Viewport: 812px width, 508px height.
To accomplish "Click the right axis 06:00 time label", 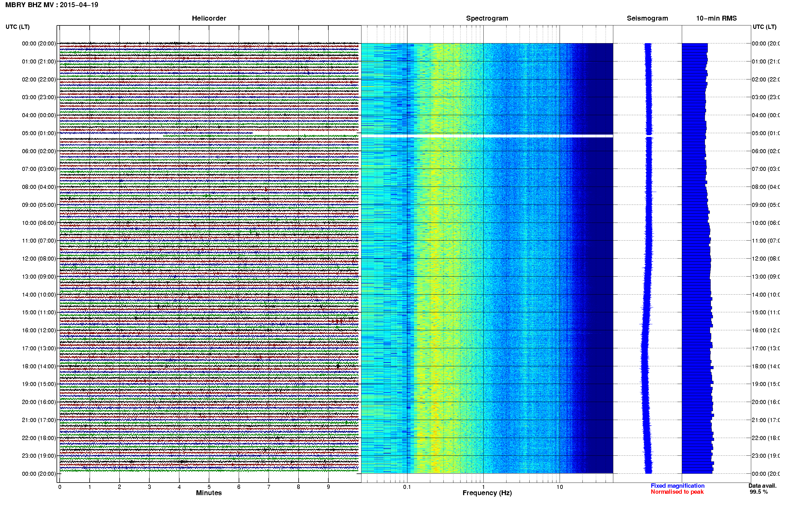I will (766, 151).
